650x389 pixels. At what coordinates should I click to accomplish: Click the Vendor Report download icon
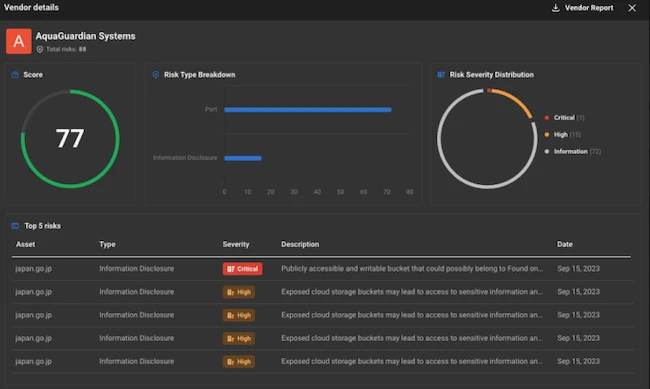point(555,8)
